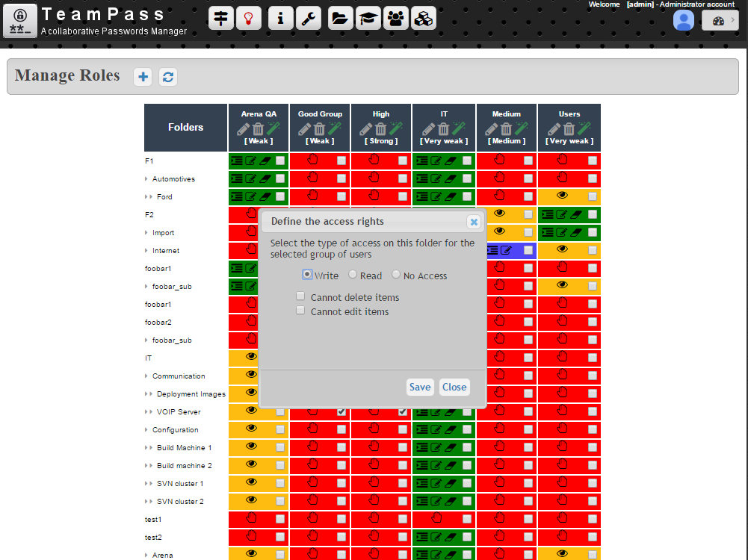Click the magic wand under IT role
This screenshot has height=560, width=748.
459,128
